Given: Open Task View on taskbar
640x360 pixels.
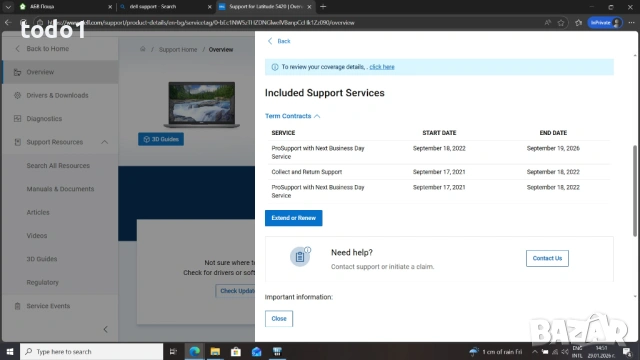Looking at the screenshot, I should pyautogui.click(x=173, y=351).
